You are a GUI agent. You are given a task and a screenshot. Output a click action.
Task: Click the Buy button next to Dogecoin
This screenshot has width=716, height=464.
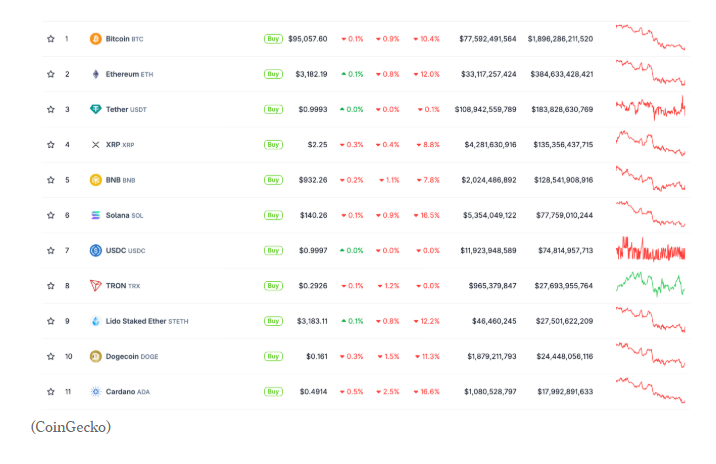273,356
